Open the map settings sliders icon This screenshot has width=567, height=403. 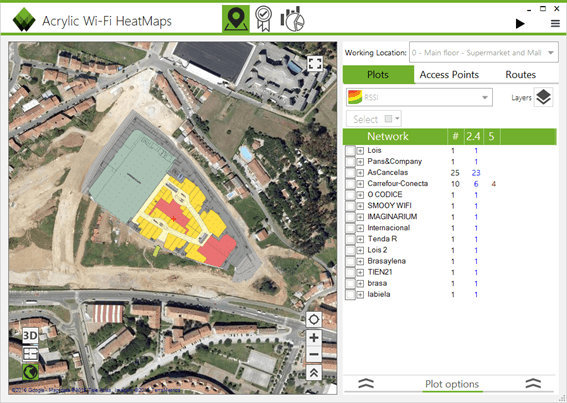point(30,354)
